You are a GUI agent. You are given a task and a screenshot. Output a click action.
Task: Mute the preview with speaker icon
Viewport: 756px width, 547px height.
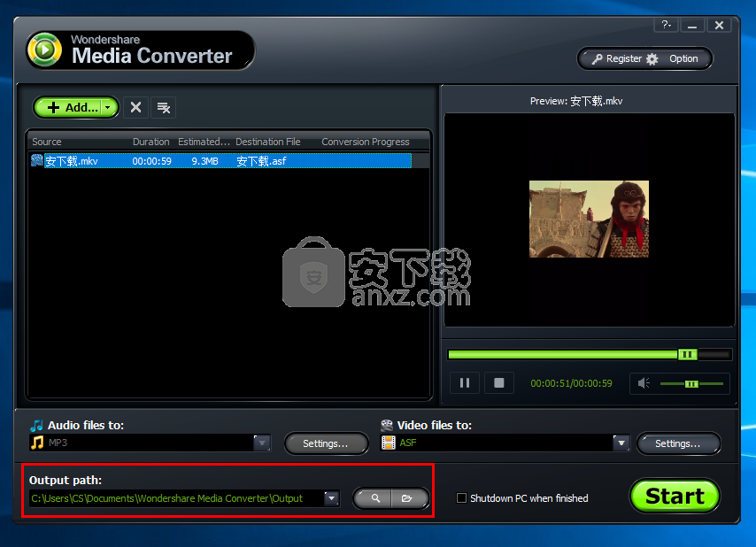coord(644,383)
